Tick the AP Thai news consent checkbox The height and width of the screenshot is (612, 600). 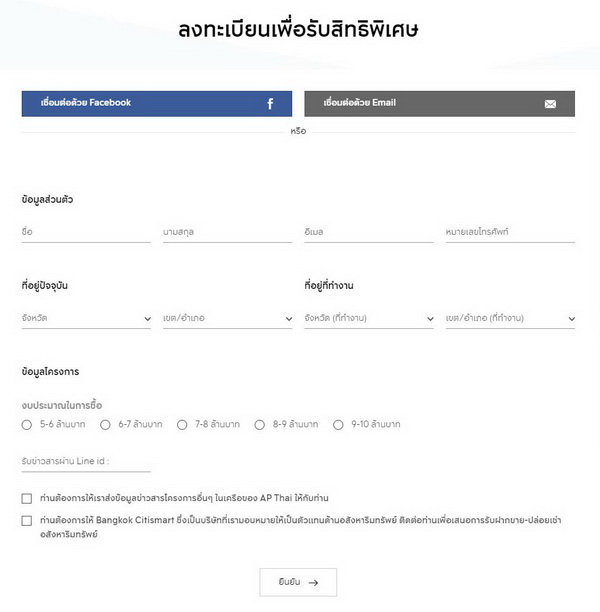27,498
